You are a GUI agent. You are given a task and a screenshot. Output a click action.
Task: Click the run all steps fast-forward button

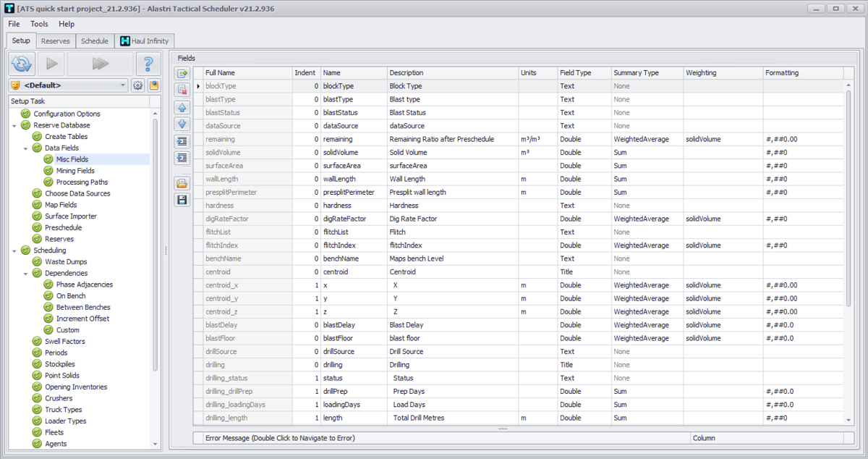100,64
